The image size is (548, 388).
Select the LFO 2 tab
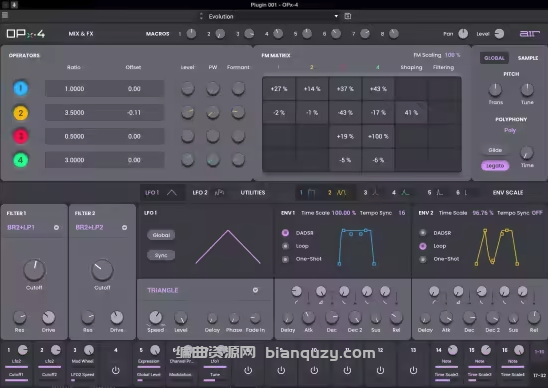[x=208, y=193]
